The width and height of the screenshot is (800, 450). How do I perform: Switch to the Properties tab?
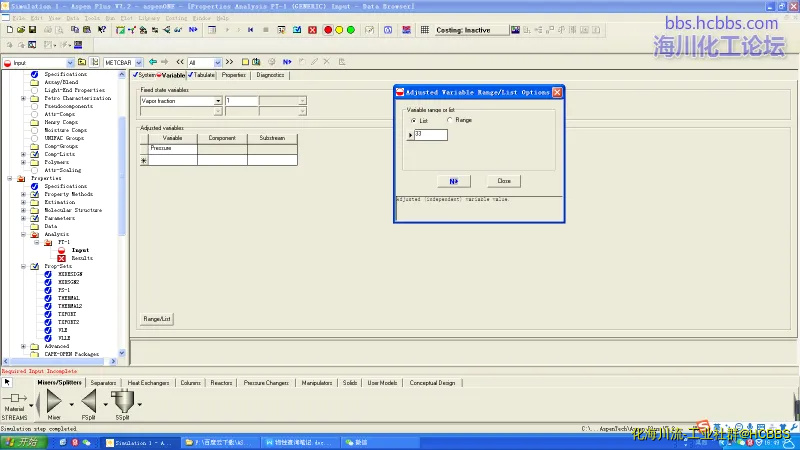tap(234, 75)
